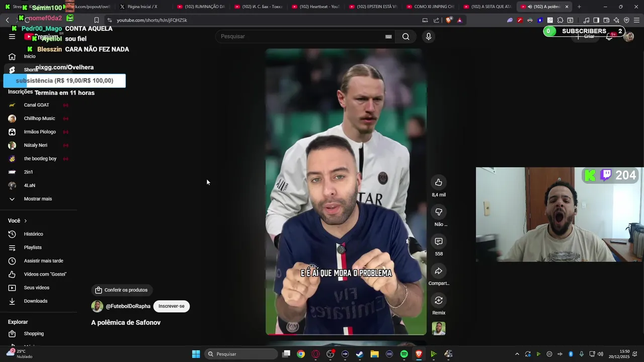The width and height of the screenshot is (644, 362).
Task: Click Conferir os produtos button
Action: (x=121, y=290)
